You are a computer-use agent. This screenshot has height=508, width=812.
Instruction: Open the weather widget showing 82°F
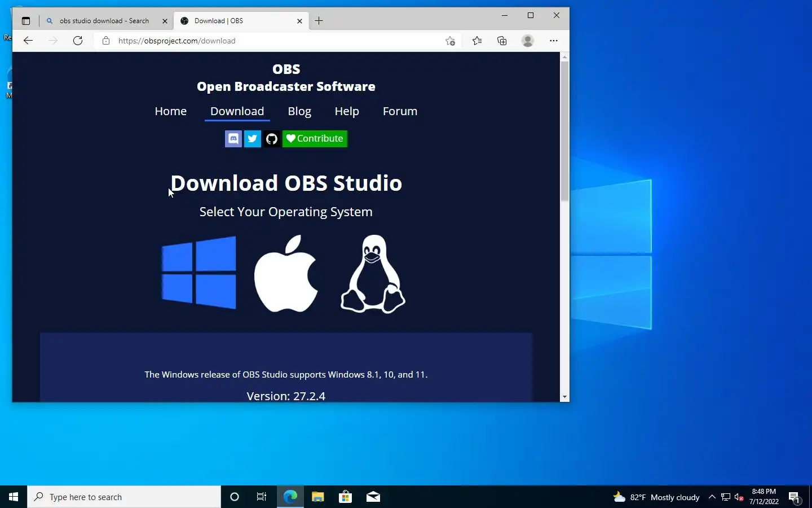click(x=656, y=497)
